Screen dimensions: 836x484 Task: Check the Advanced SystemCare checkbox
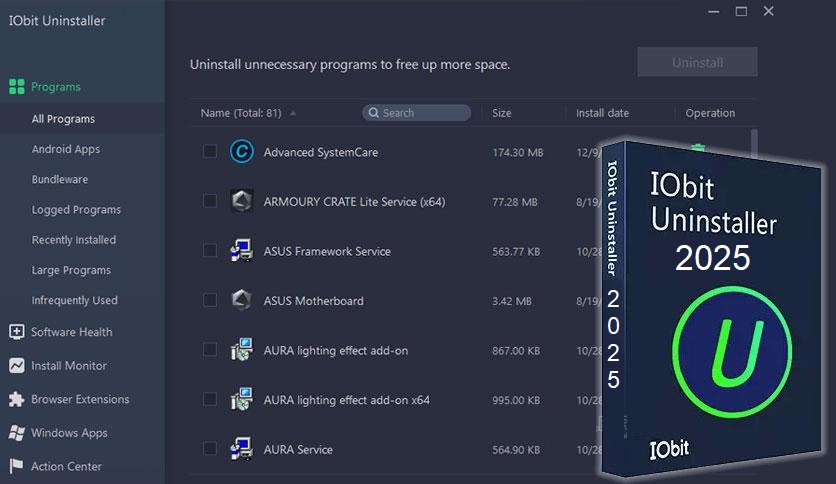tap(210, 151)
